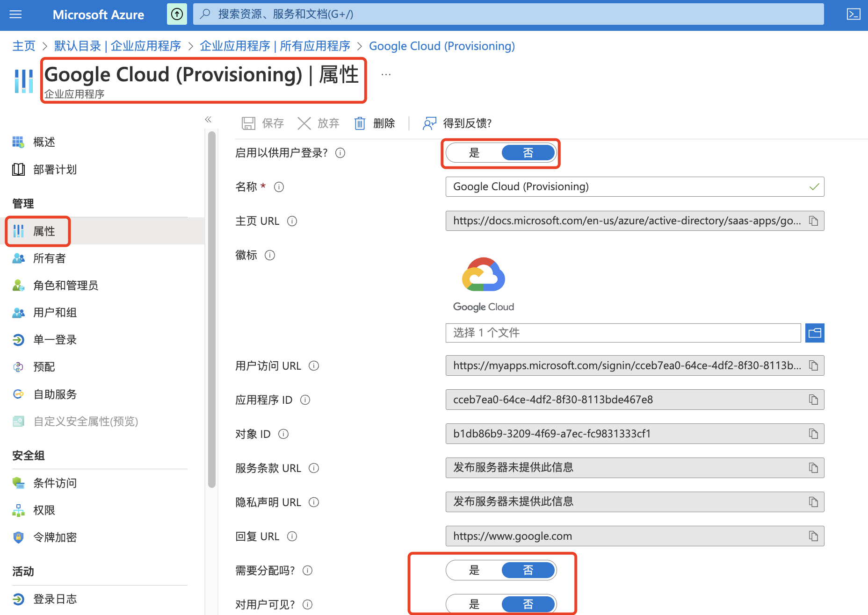The height and width of the screenshot is (615, 868).
Task: Show info tooltip for 用户访问 URL
Action: tap(314, 366)
